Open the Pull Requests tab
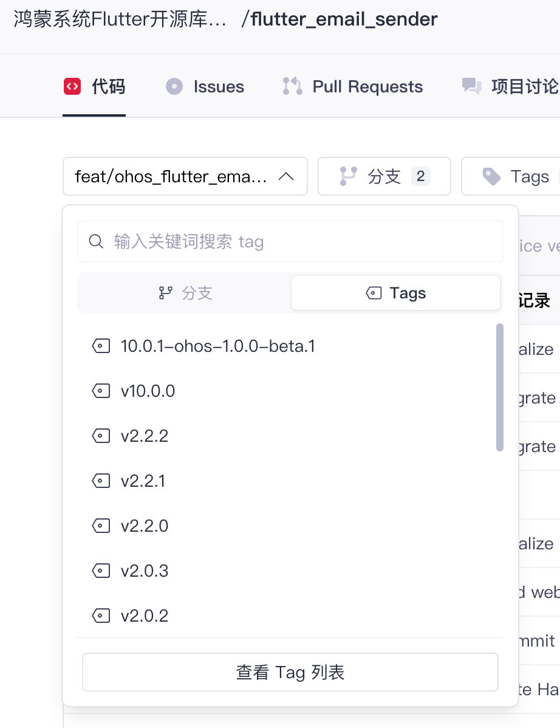560x728 pixels. (353, 86)
